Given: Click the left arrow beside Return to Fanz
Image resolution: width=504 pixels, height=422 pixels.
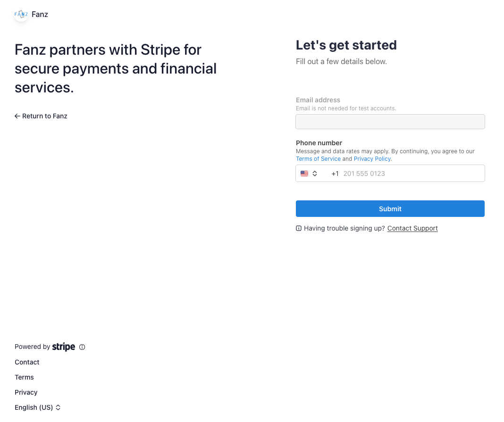Looking at the screenshot, I should tap(17, 116).
